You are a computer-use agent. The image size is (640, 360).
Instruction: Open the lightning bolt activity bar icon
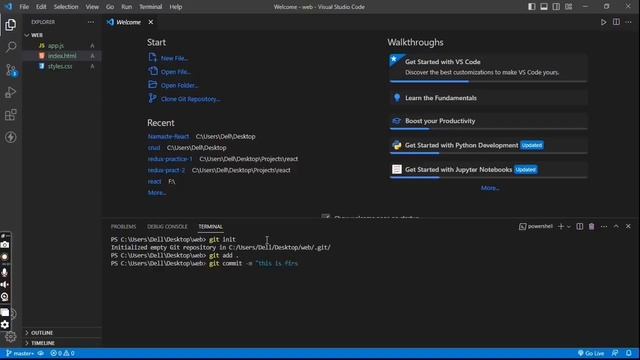coord(11,137)
